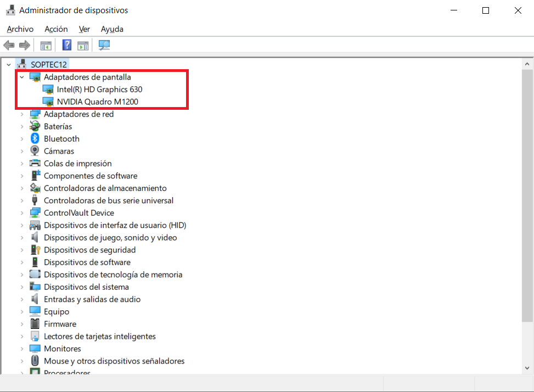Click Dispositivos de tecnología de memoria icon
Viewport: 534px width, 392px height.
pyautogui.click(x=35, y=274)
